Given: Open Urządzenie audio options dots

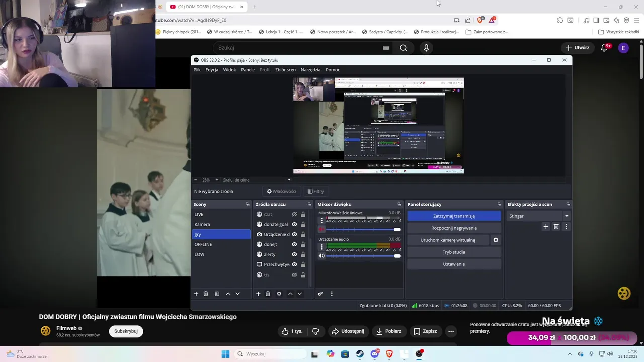Looking at the screenshot, I should click(x=321, y=247).
